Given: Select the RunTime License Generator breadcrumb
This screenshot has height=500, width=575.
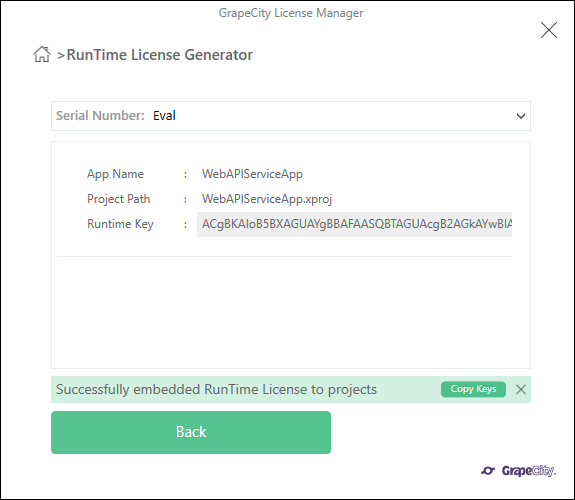Looking at the screenshot, I should pyautogui.click(x=160, y=55).
